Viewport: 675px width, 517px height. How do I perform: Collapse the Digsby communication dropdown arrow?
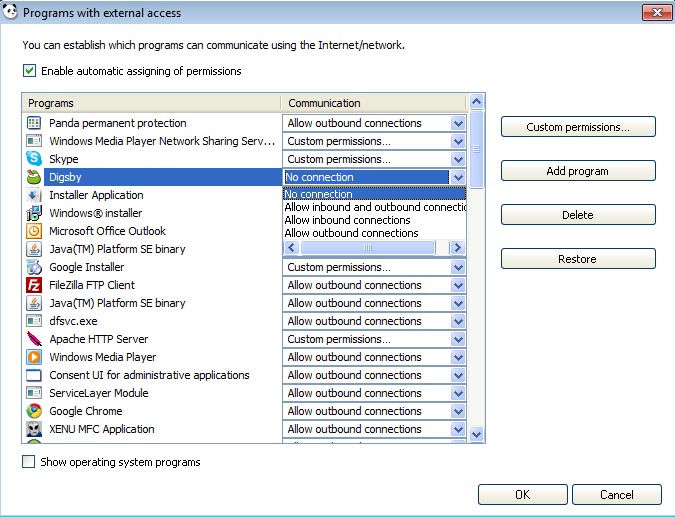tap(458, 177)
